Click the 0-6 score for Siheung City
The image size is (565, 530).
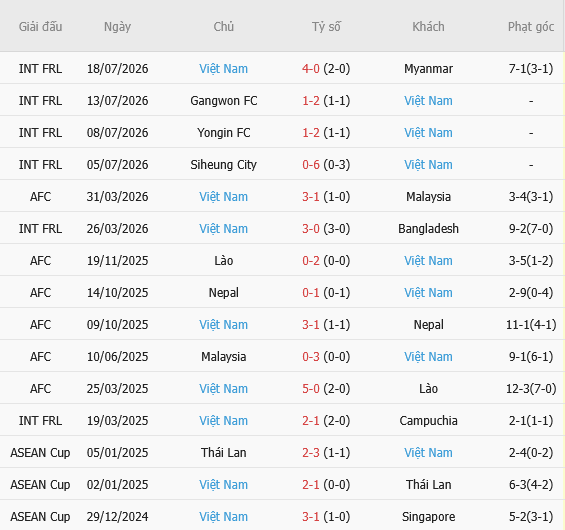[311, 165]
